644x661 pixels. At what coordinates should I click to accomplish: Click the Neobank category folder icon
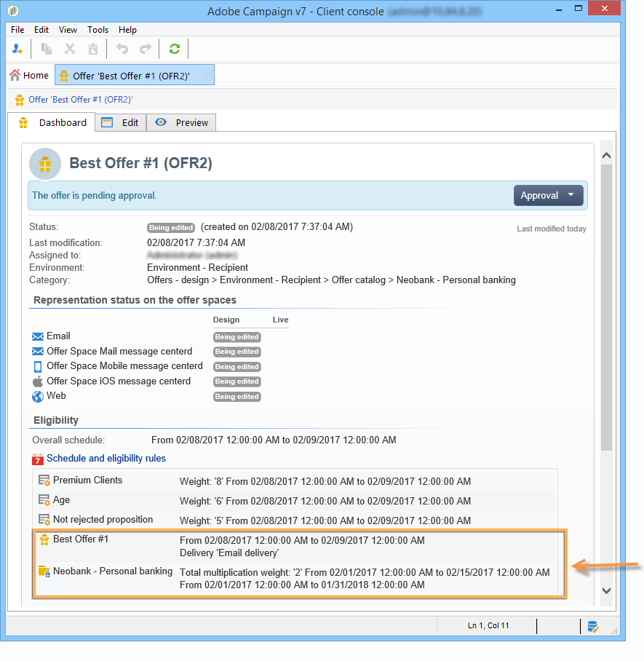pyautogui.click(x=44, y=571)
